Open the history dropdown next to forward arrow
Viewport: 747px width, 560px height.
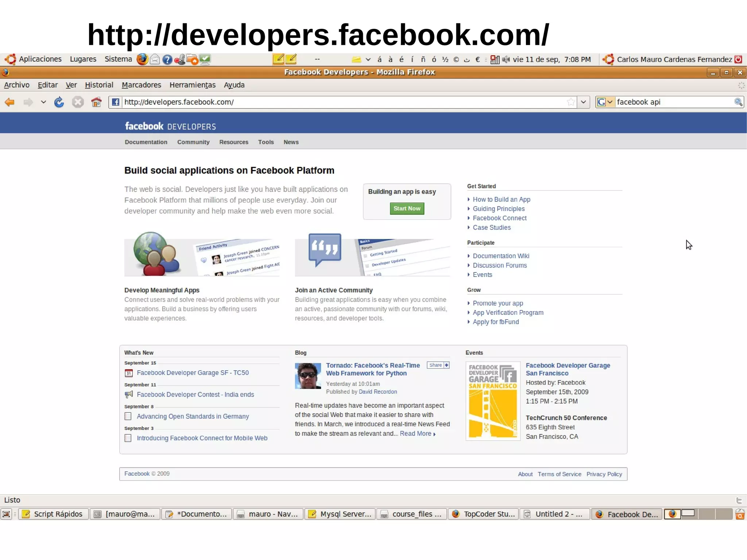43,102
